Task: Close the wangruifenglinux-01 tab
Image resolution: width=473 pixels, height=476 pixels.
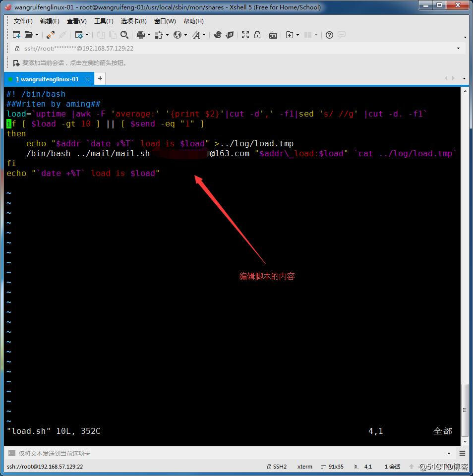Action: pyautogui.click(x=87, y=79)
